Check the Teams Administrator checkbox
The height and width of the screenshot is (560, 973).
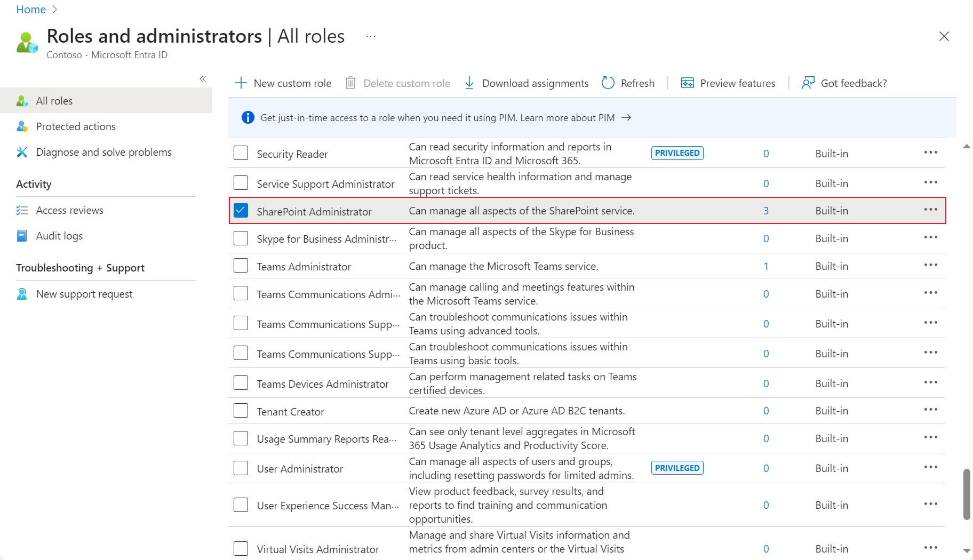[241, 266]
